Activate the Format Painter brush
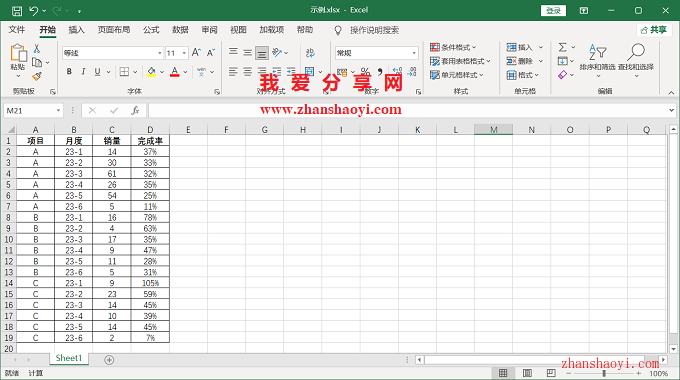The height and width of the screenshot is (380, 680). [x=37, y=77]
